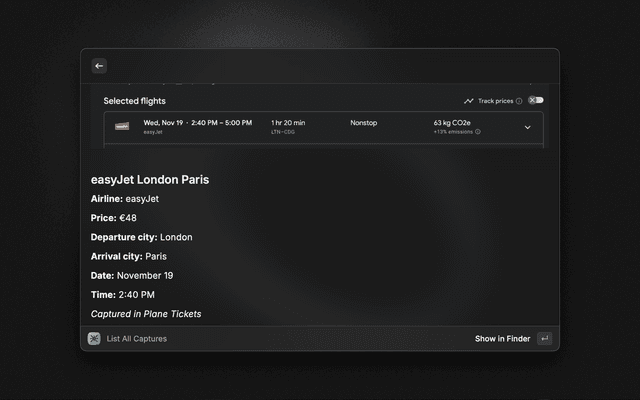Click the Captured in Plane Tickets text
Viewport: 640px width, 400px height.
click(x=146, y=314)
